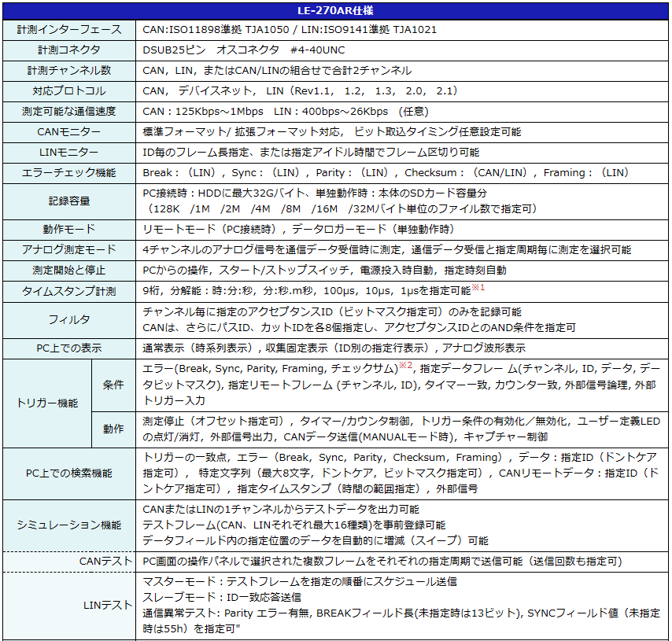Click the 9桁, 分解能 timestamp value
The width and height of the screenshot is (672, 641).
click(307, 291)
